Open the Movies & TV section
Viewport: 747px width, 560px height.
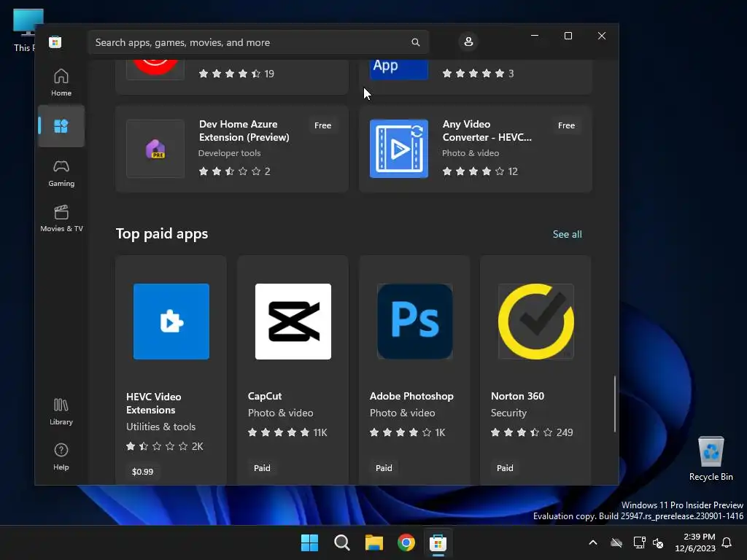pos(61,218)
